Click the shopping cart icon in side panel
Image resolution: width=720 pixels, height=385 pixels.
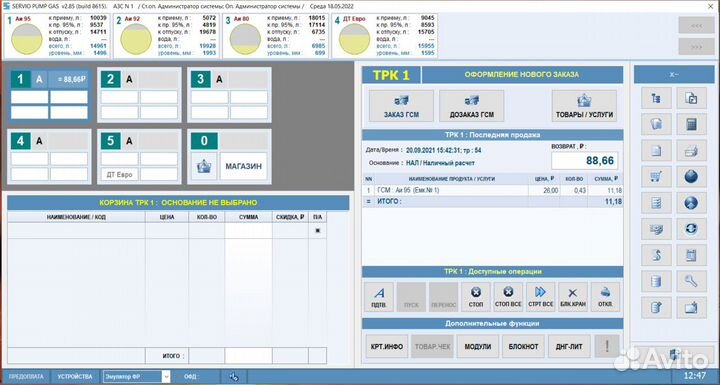click(x=656, y=177)
